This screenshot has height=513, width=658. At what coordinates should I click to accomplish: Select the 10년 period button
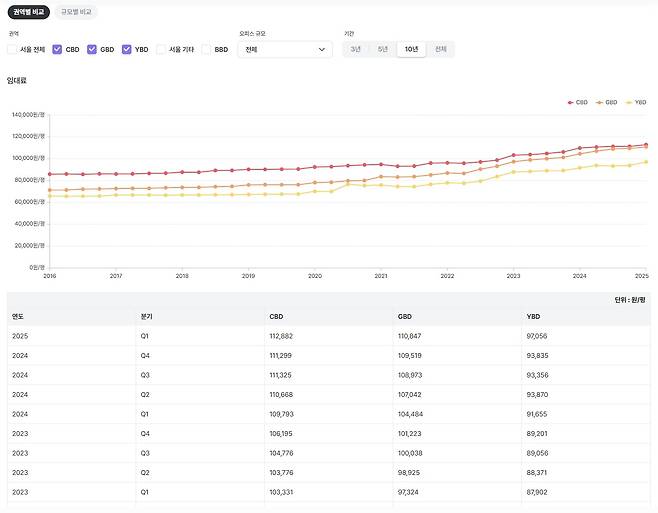pyautogui.click(x=411, y=49)
